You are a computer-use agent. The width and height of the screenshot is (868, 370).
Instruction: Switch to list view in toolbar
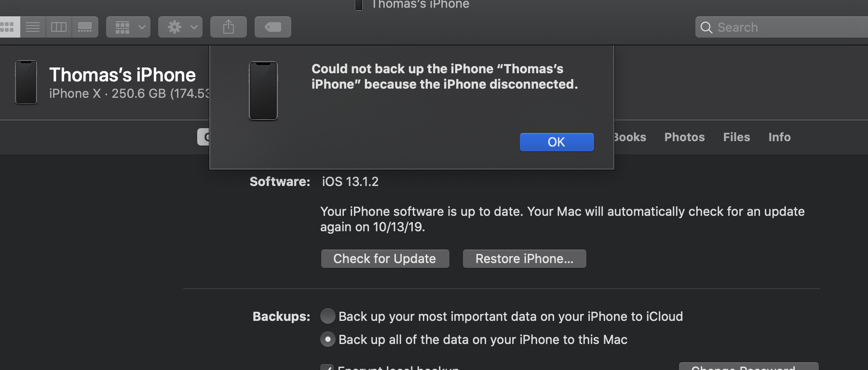coord(33,27)
